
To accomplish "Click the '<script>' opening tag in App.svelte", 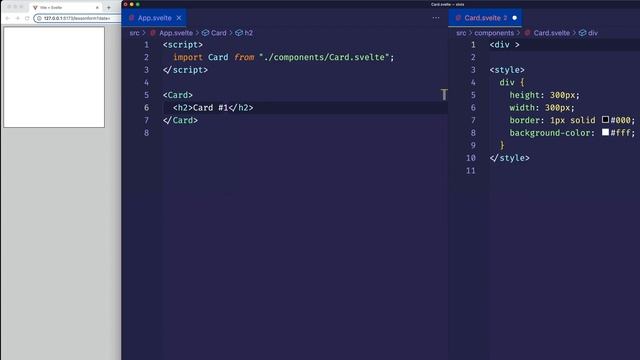I will click(182, 45).
